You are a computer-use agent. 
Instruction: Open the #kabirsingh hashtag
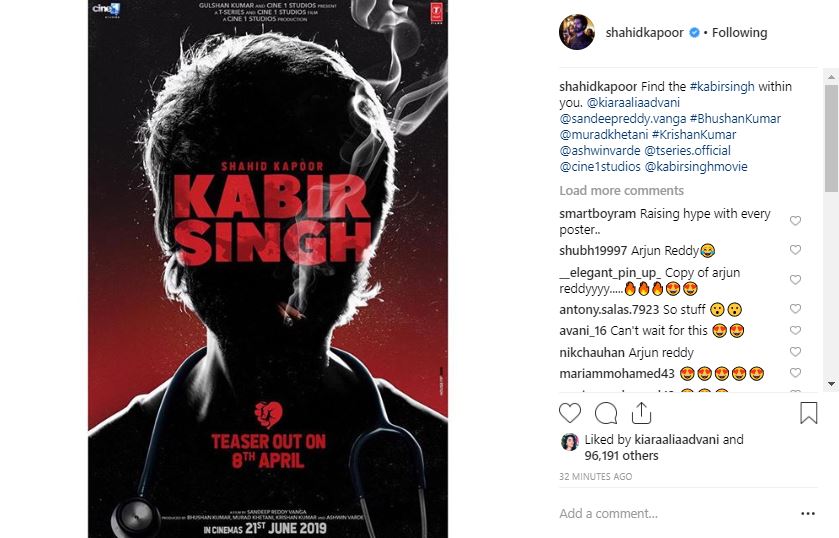pyautogui.click(x=722, y=86)
